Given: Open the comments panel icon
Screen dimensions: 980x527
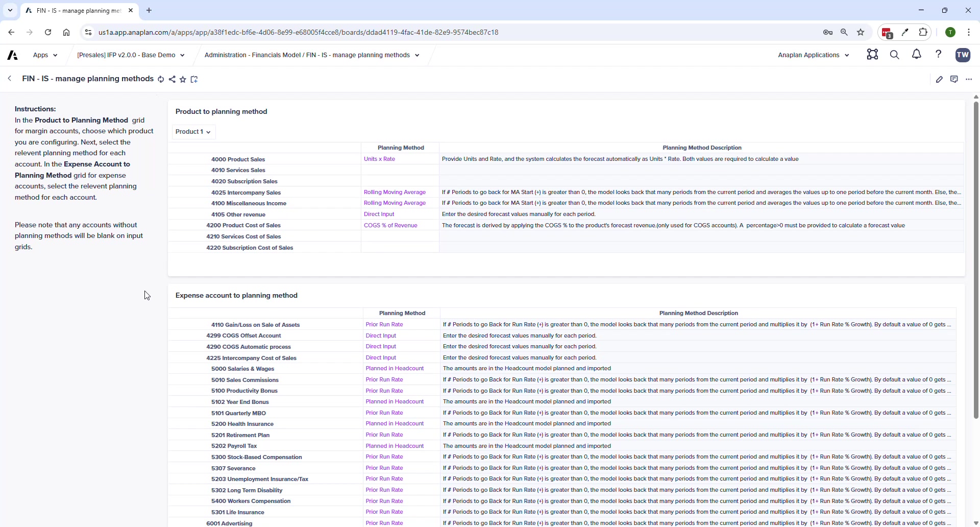Looking at the screenshot, I should [x=955, y=79].
